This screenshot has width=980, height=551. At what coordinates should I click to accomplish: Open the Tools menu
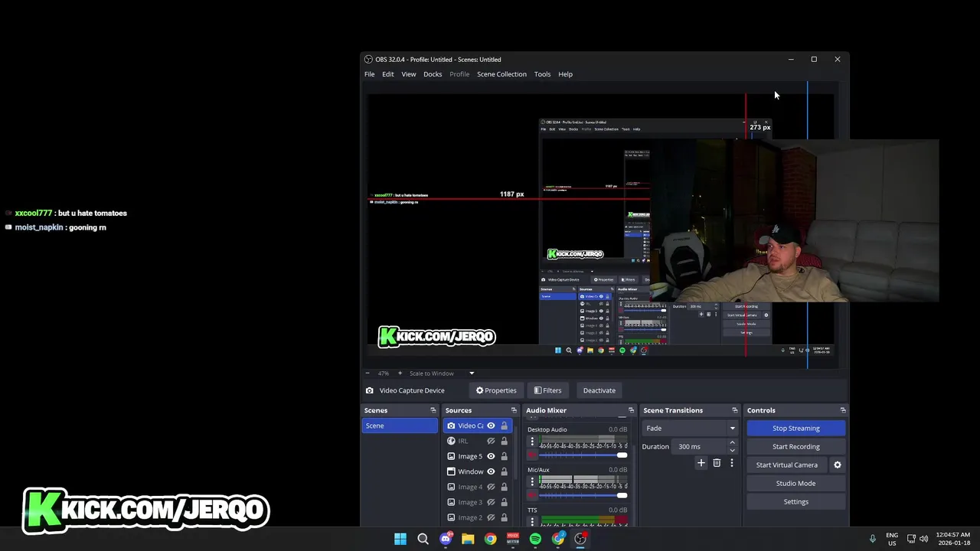(x=542, y=74)
